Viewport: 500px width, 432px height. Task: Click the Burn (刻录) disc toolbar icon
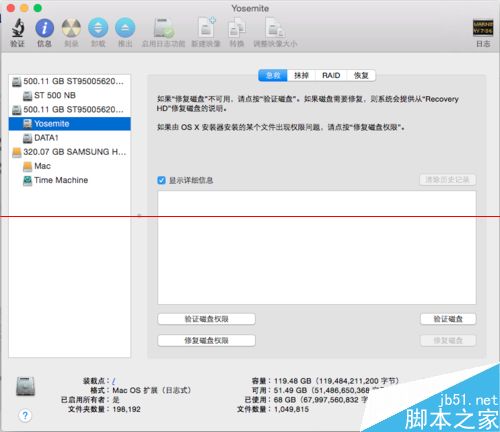71,28
